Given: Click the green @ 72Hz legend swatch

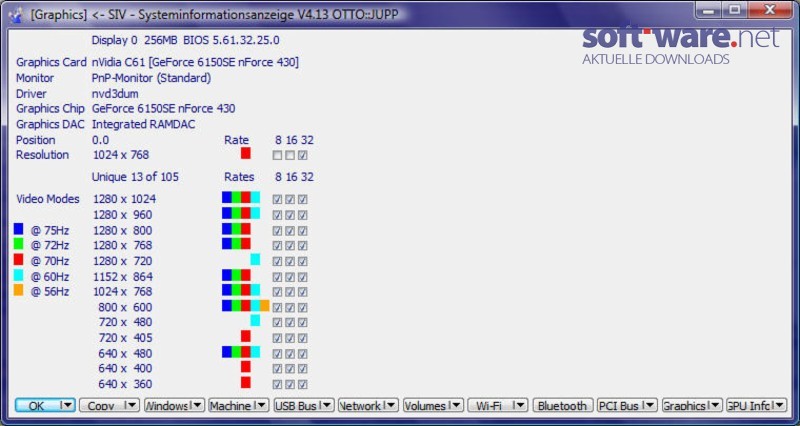Looking at the screenshot, I should point(18,244).
